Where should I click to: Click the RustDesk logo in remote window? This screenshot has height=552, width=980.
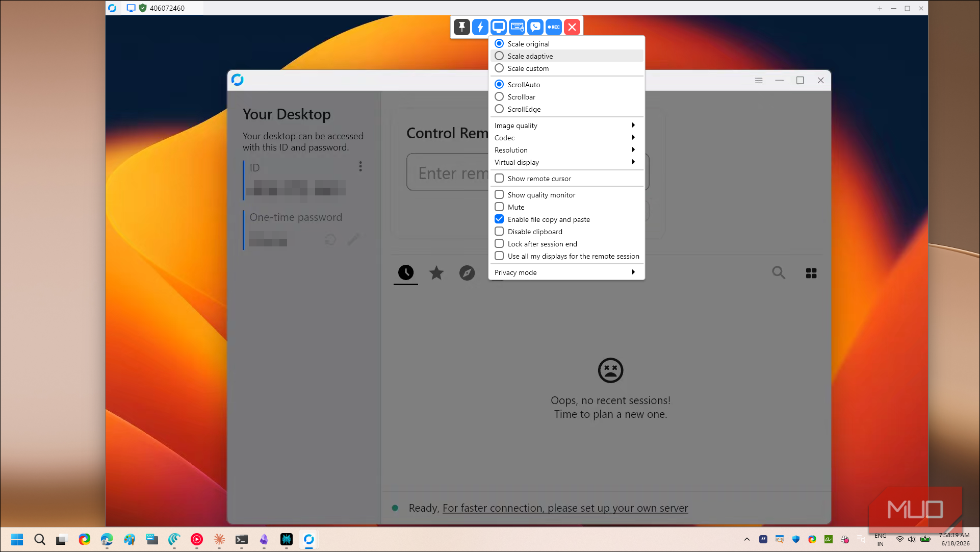point(238,80)
